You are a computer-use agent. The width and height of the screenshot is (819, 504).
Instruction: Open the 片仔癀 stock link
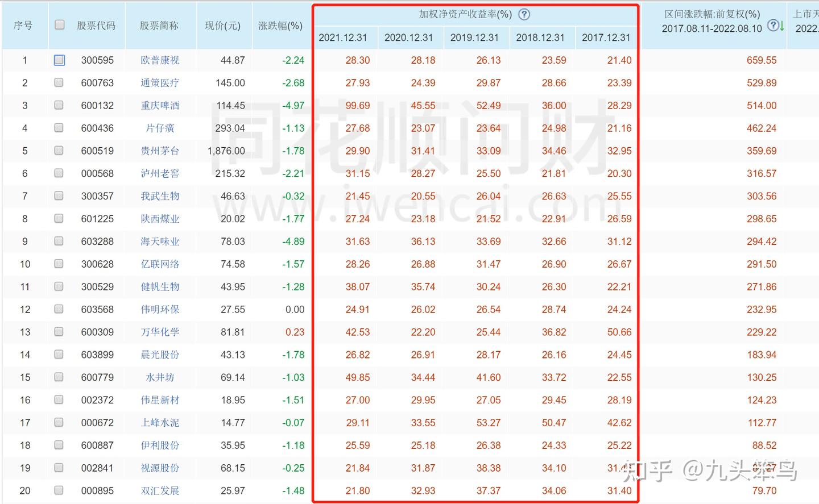159,128
